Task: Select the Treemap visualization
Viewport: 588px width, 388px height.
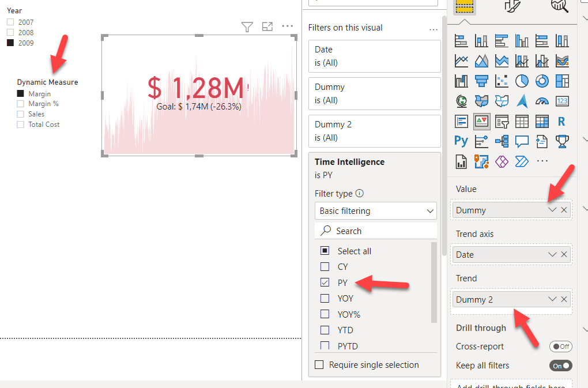Action: 563,81
